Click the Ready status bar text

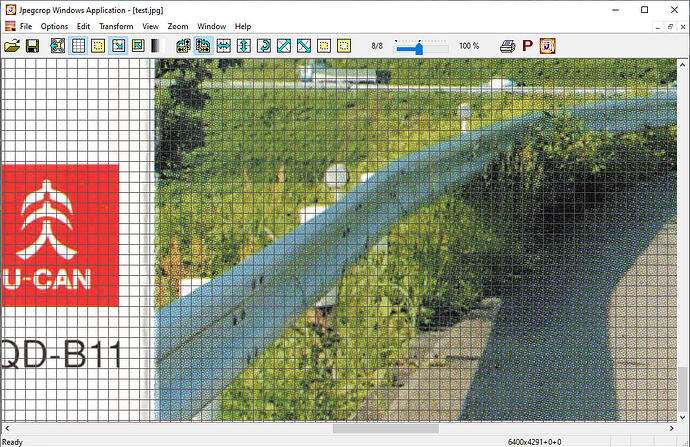tap(12, 442)
